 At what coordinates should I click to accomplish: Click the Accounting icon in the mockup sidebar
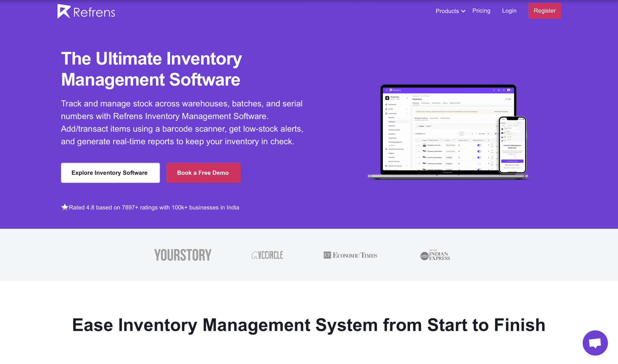(x=386, y=113)
